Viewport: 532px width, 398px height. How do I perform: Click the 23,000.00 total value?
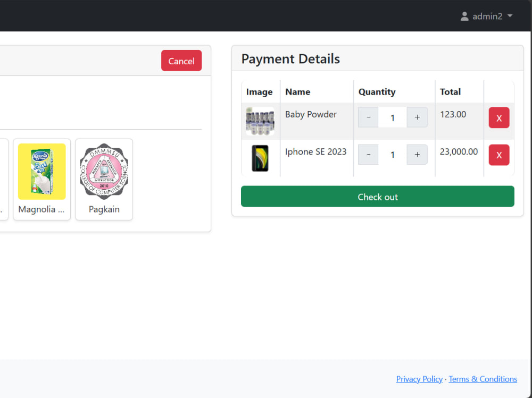coord(459,152)
